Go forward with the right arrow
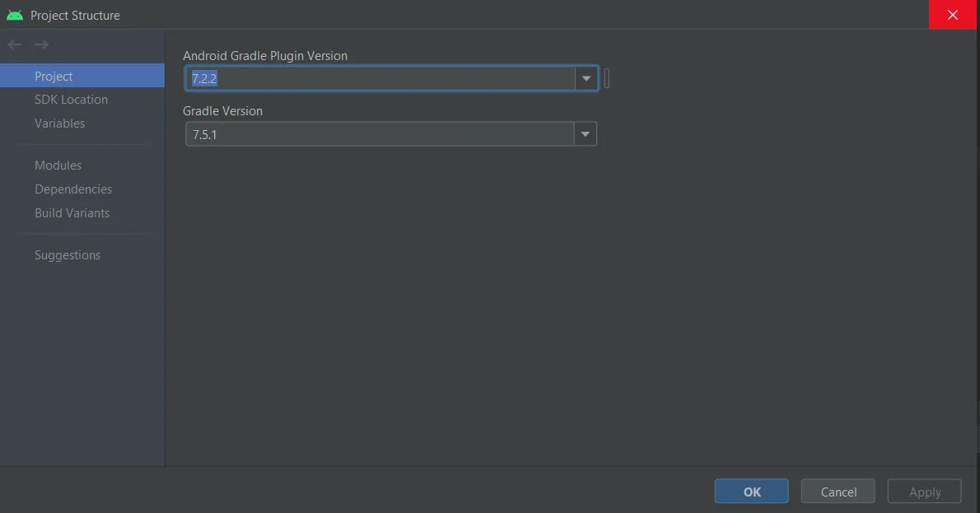The width and height of the screenshot is (980, 513). (42, 44)
